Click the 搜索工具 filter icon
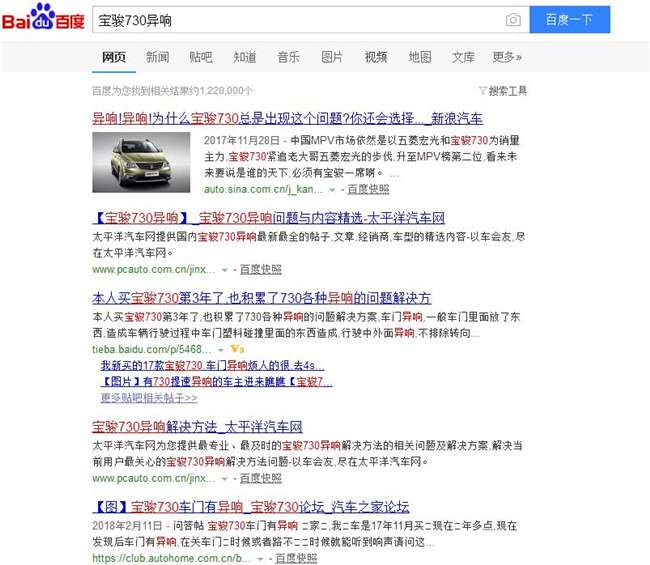The width and height of the screenshot is (650, 565). tap(483, 90)
